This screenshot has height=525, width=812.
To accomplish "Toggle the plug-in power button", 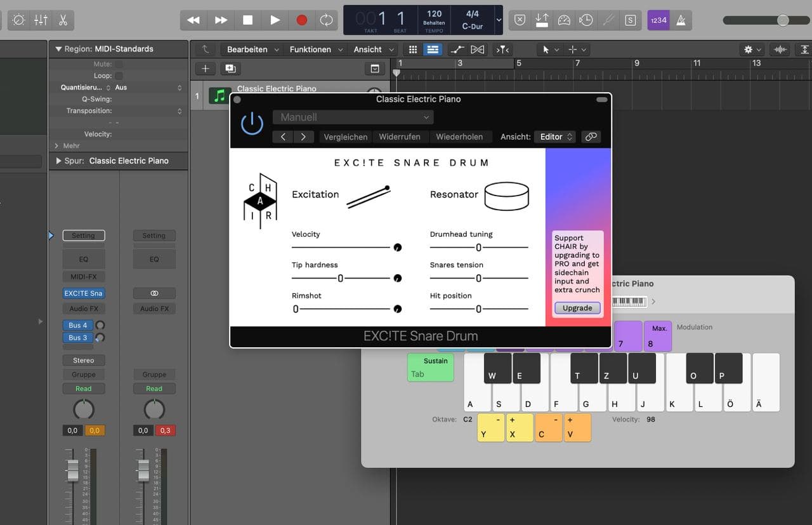I will (252, 123).
